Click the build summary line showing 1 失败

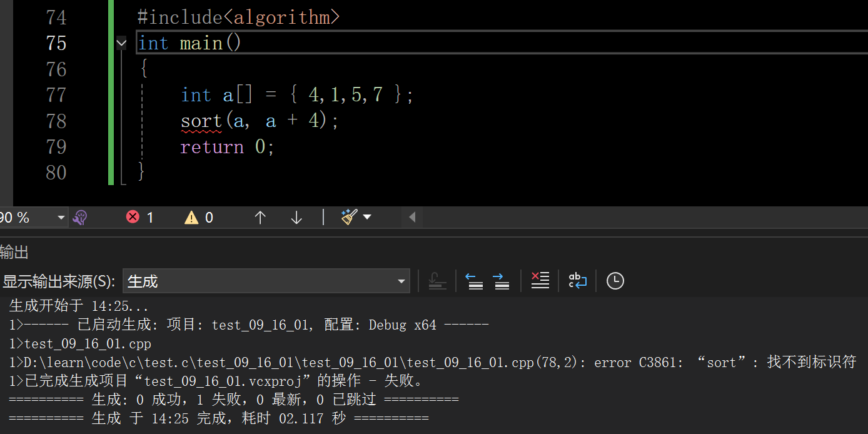pos(234,400)
